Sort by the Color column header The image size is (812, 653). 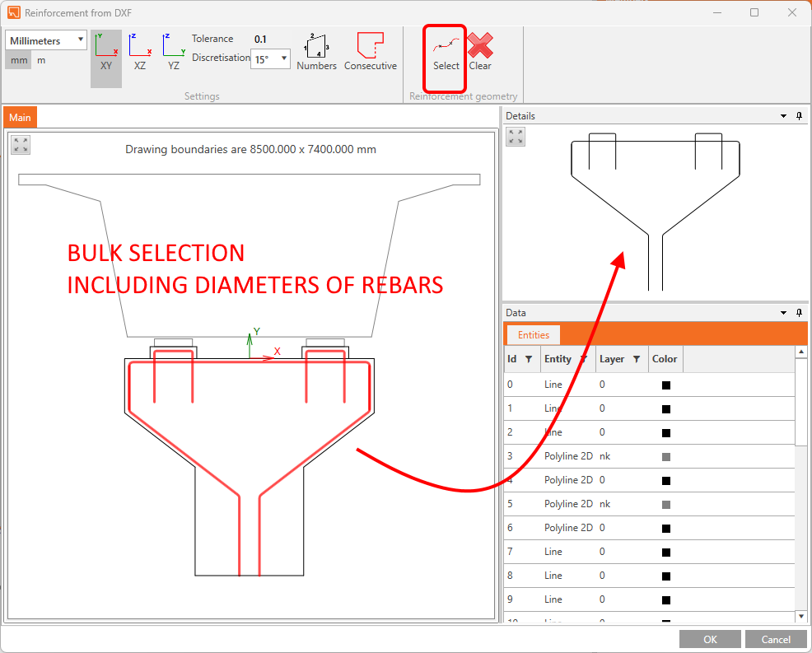coord(665,359)
